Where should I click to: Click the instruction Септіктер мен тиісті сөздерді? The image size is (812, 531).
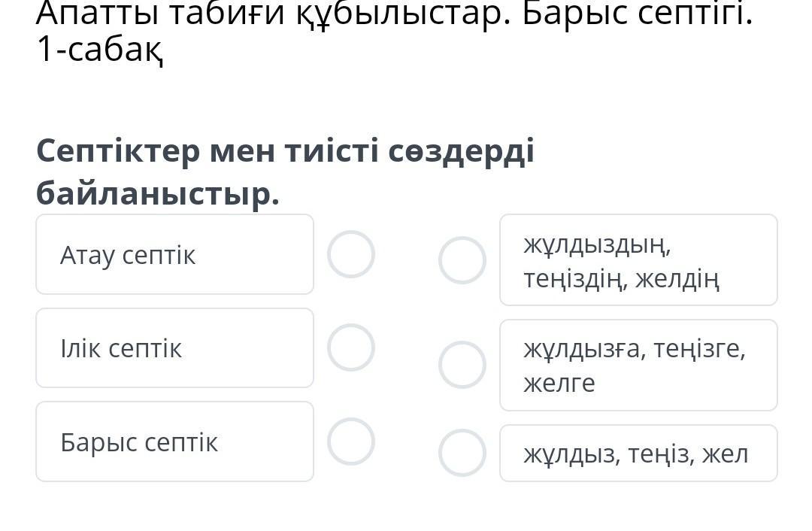[285, 151]
